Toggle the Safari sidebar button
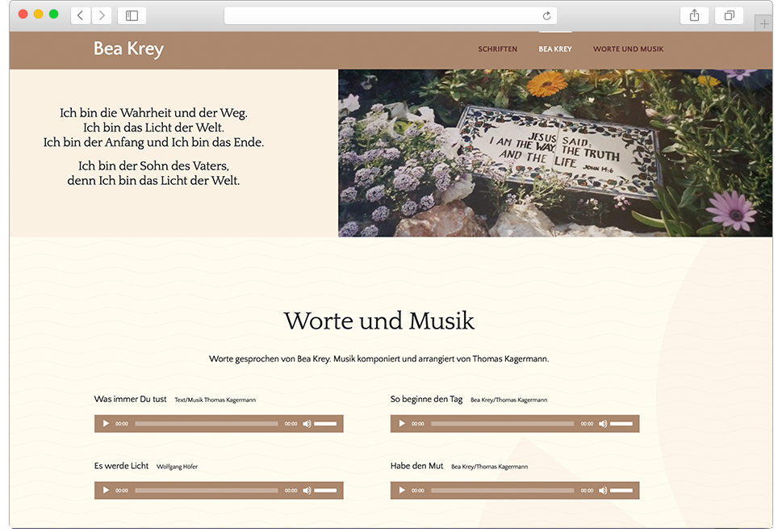Viewport: 778px width, 532px height. (132, 15)
